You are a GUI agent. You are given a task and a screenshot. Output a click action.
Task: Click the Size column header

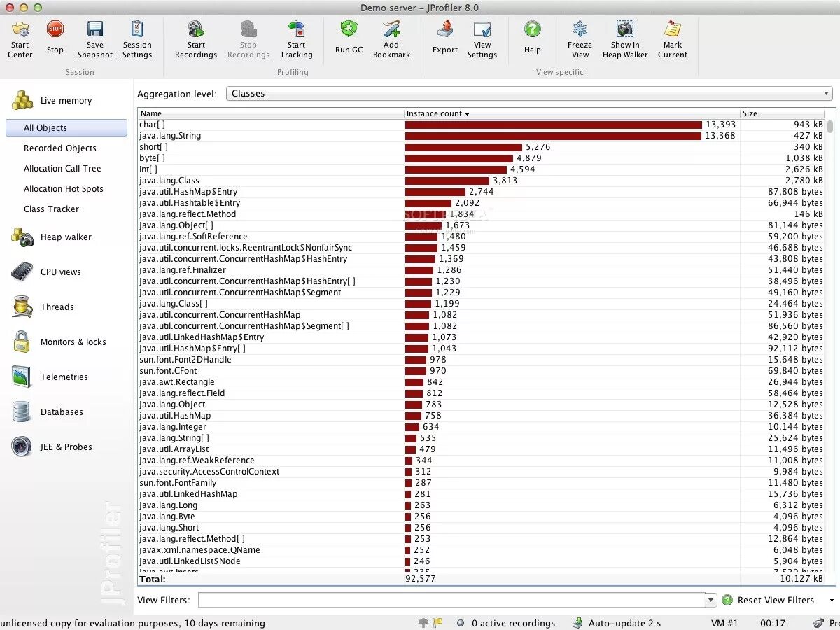coord(783,113)
